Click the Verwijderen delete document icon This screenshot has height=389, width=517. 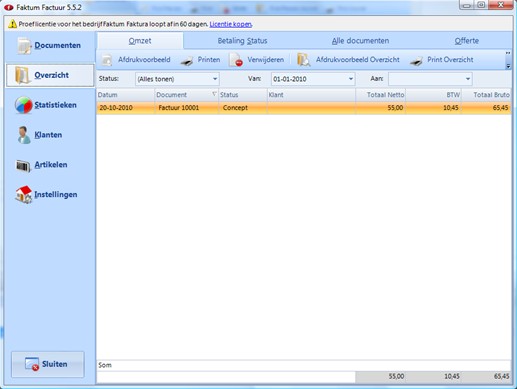(236, 60)
